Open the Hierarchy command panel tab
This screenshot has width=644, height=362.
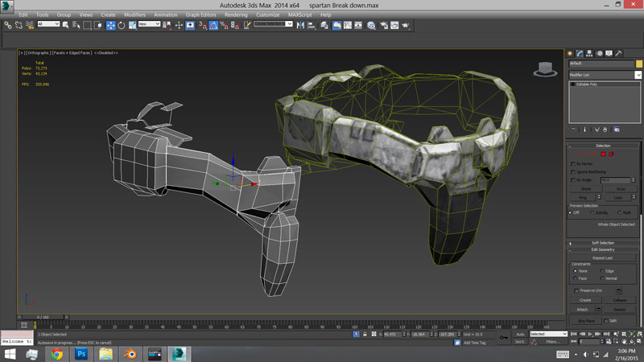tap(589, 53)
